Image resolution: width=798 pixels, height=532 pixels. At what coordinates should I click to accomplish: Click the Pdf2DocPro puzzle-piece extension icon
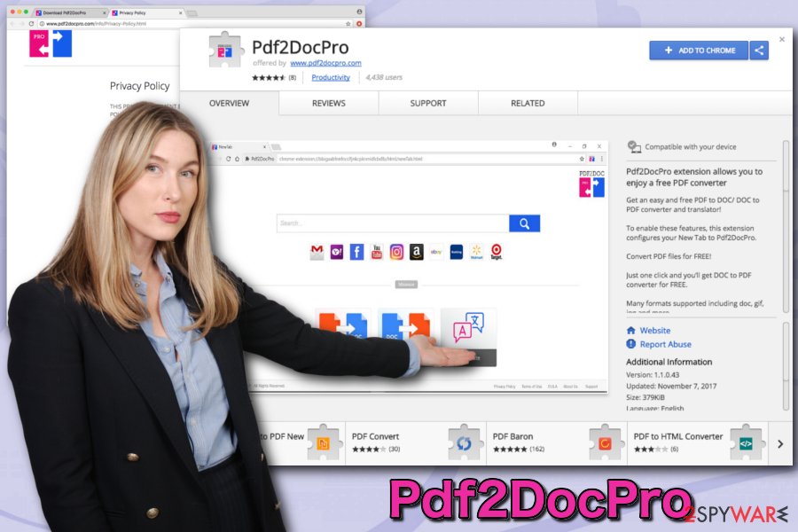click(x=225, y=50)
